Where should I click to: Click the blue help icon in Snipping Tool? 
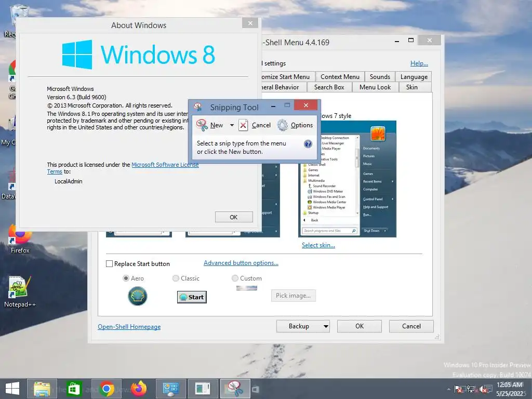(x=308, y=144)
